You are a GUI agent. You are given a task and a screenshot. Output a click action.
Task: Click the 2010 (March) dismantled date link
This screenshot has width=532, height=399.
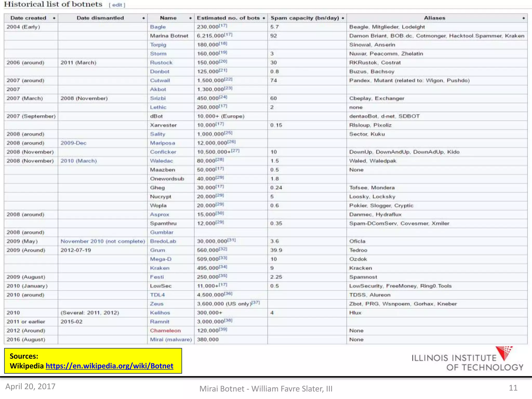tap(78, 161)
